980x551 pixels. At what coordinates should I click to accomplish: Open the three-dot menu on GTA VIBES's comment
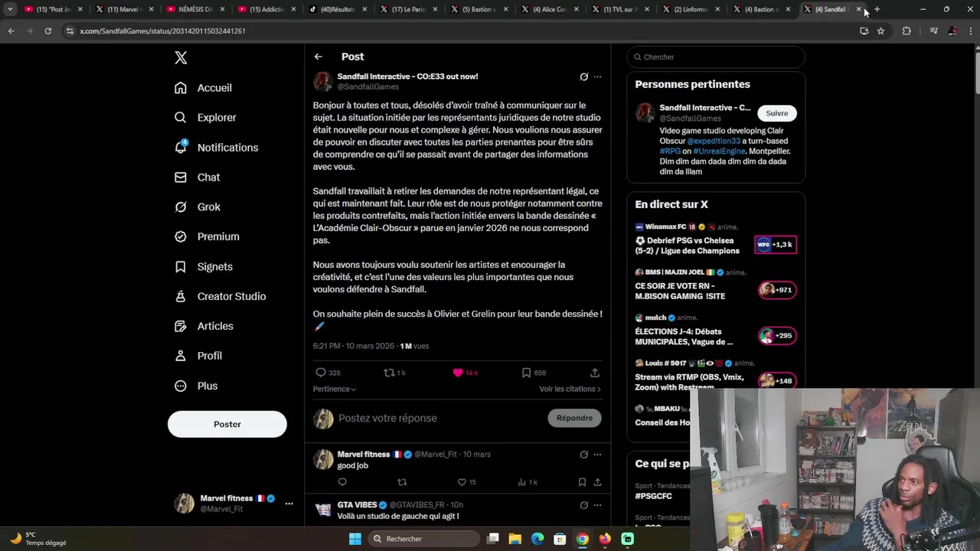tap(598, 505)
